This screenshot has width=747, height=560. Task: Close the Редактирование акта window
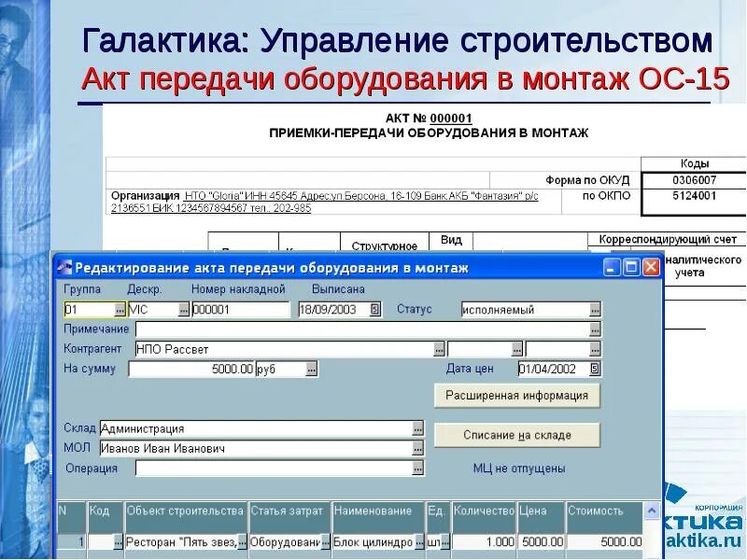pyautogui.click(x=651, y=267)
